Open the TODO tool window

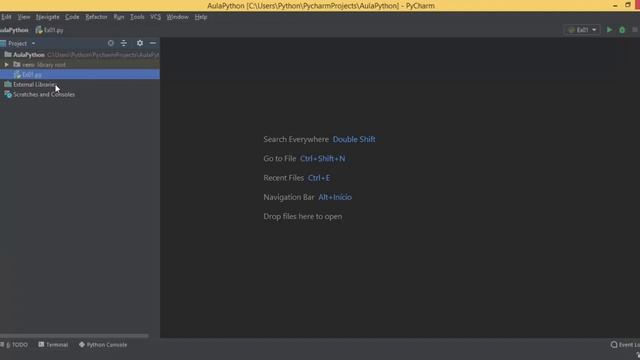tap(14, 345)
